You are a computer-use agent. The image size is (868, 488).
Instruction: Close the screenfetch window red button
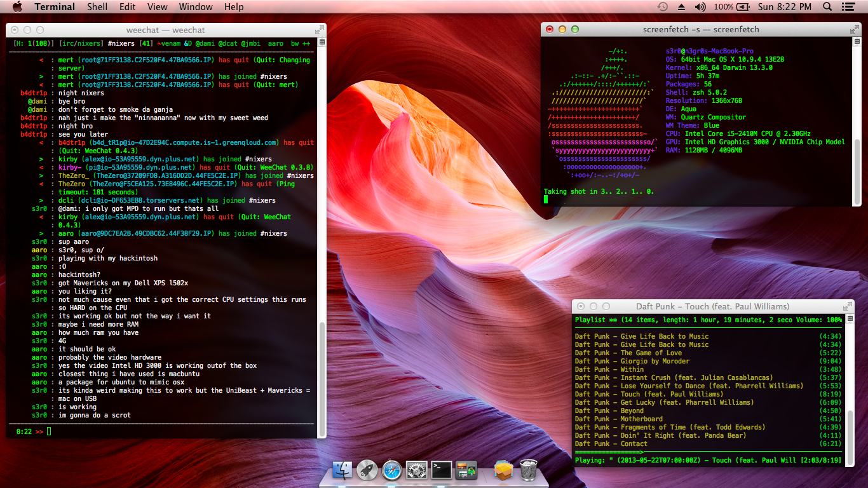click(x=550, y=29)
